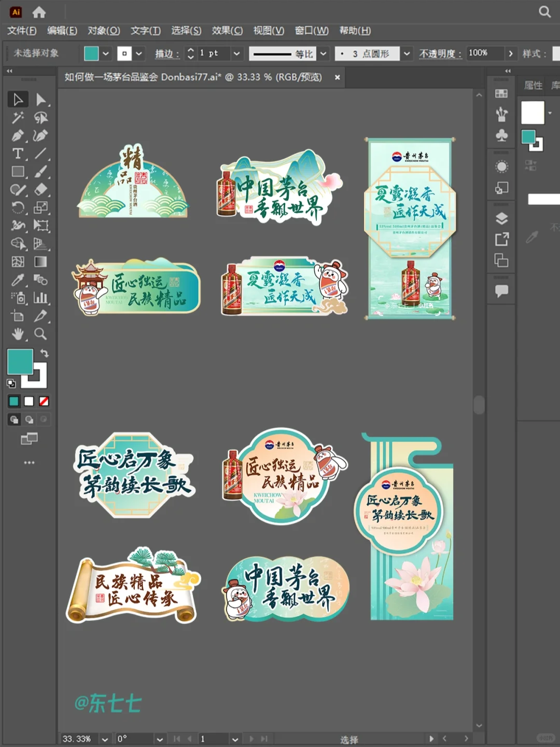Select the Slice tool

click(x=40, y=316)
